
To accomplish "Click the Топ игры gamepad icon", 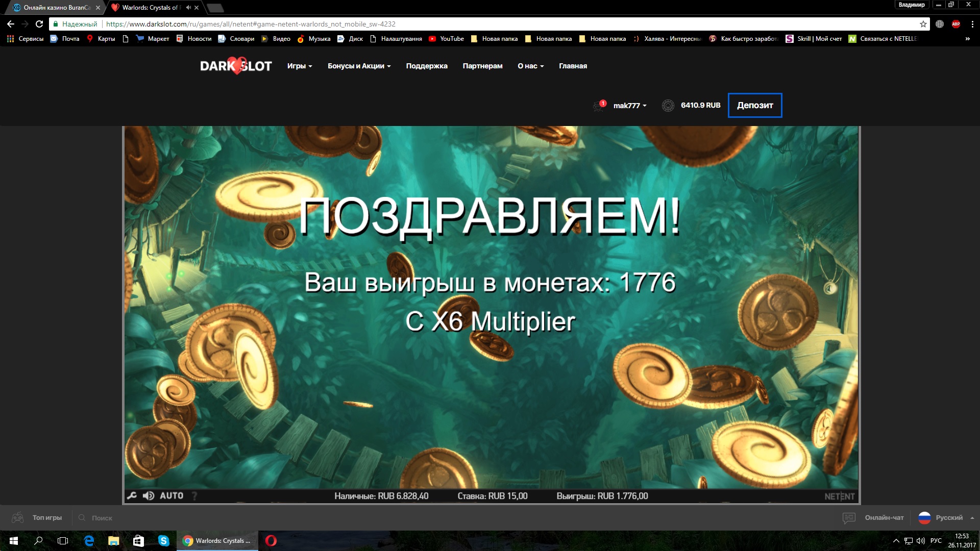I will click(18, 517).
